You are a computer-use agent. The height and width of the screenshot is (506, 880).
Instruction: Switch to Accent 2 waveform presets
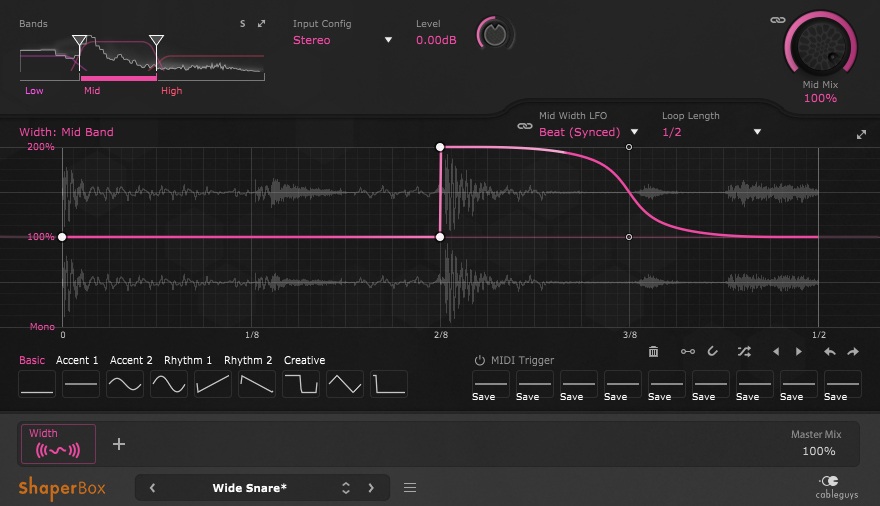click(131, 360)
